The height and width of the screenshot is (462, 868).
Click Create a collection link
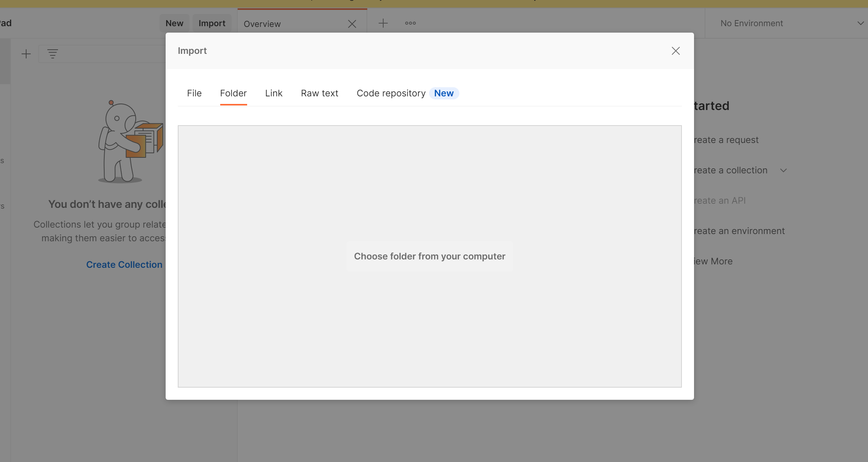pyautogui.click(x=730, y=170)
